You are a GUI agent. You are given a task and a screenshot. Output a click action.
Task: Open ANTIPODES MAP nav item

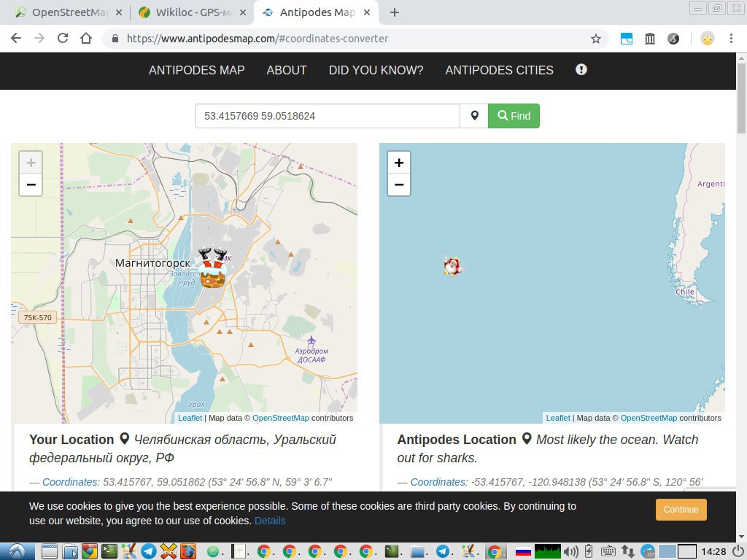(x=197, y=70)
